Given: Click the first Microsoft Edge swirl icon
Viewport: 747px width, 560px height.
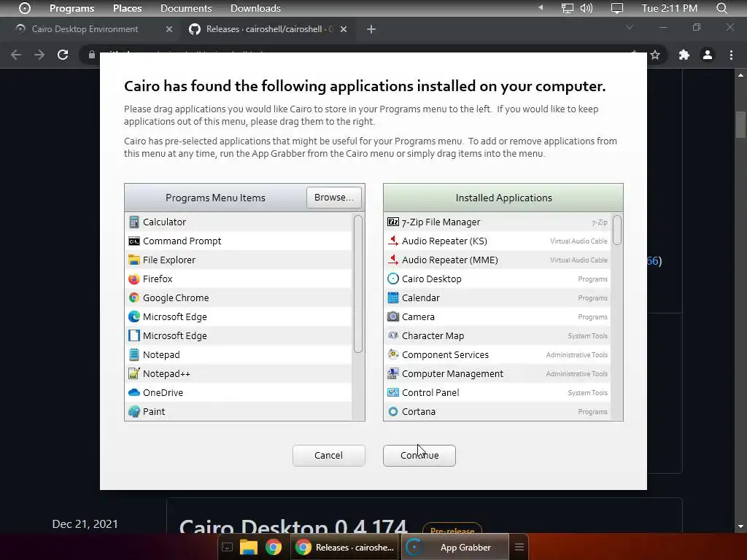Looking at the screenshot, I should tap(134, 316).
